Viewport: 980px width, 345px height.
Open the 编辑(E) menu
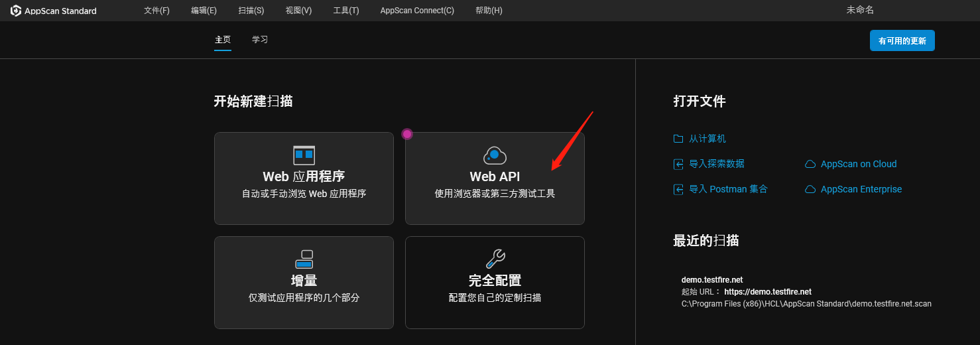204,11
